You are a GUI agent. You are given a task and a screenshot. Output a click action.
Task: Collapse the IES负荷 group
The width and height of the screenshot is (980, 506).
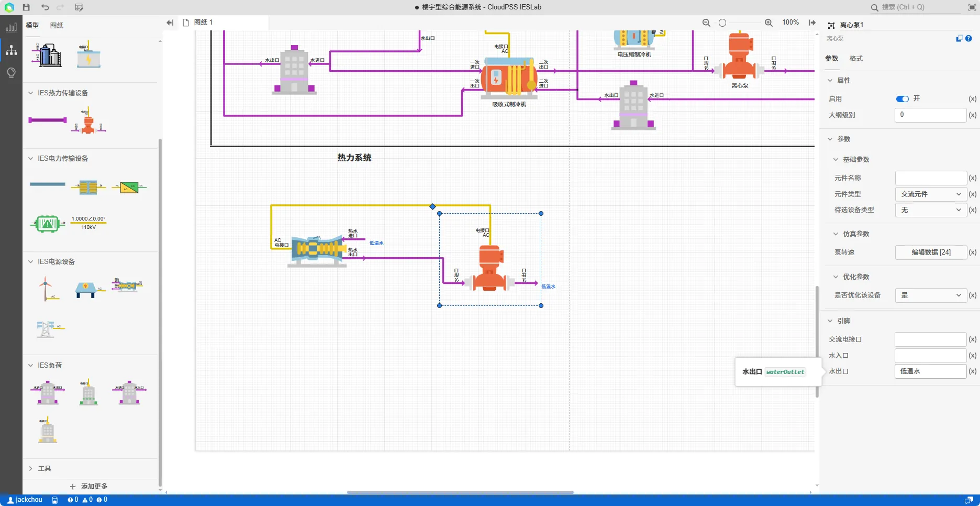pyautogui.click(x=30, y=365)
